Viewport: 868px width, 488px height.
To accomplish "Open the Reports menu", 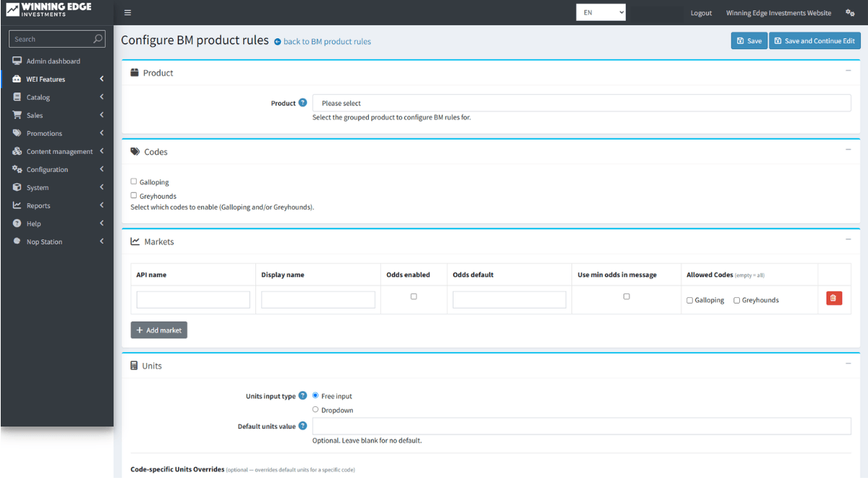I will tap(57, 205).
